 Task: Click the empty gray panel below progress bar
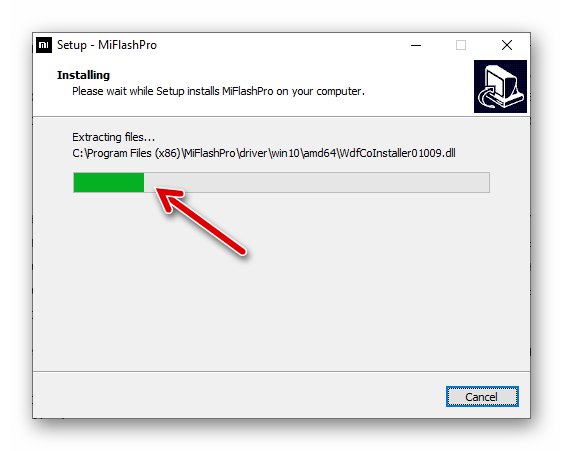pyautogui.click(x=281, y=305)
